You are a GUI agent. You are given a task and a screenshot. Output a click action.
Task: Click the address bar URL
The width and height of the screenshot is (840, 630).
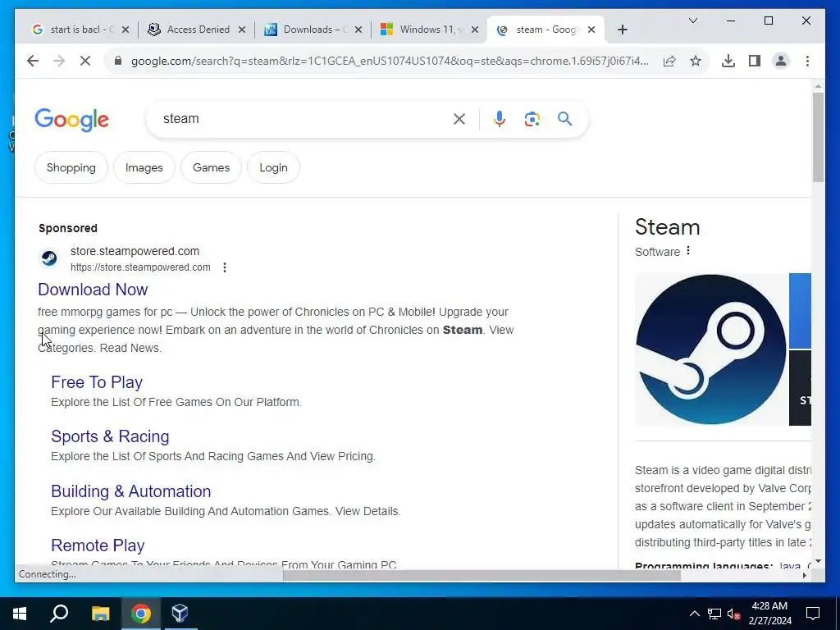click(x=390, y=61)
